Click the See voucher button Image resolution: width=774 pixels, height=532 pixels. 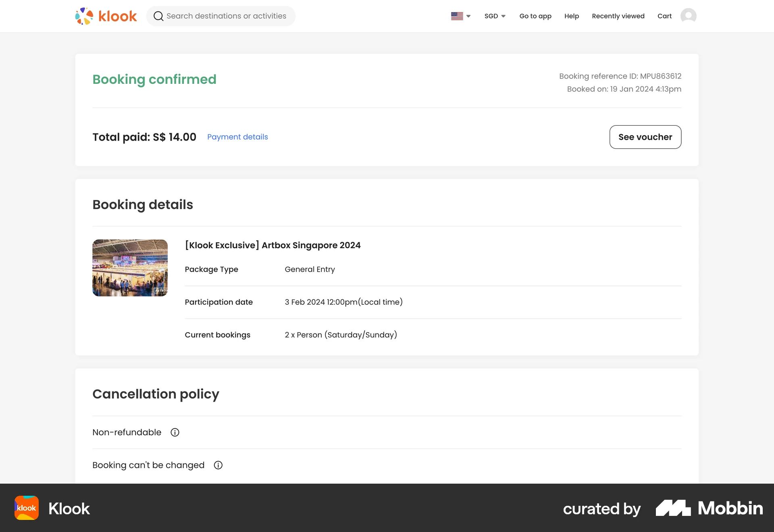[x=645, y=137]
